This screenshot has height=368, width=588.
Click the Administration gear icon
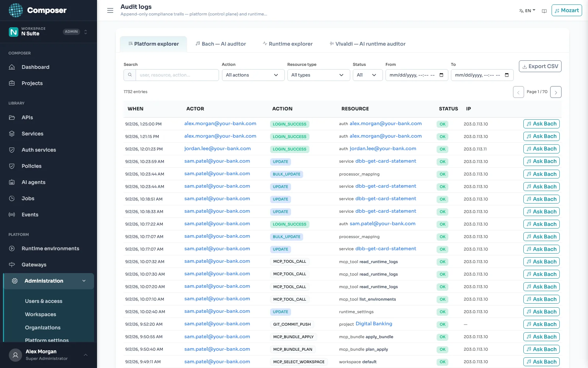coord(15,281)
